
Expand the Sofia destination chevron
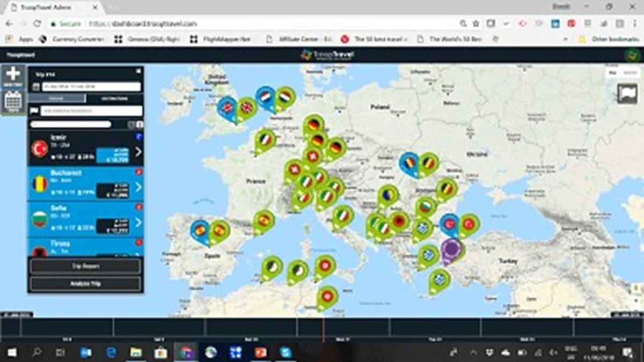coord(138,222)
